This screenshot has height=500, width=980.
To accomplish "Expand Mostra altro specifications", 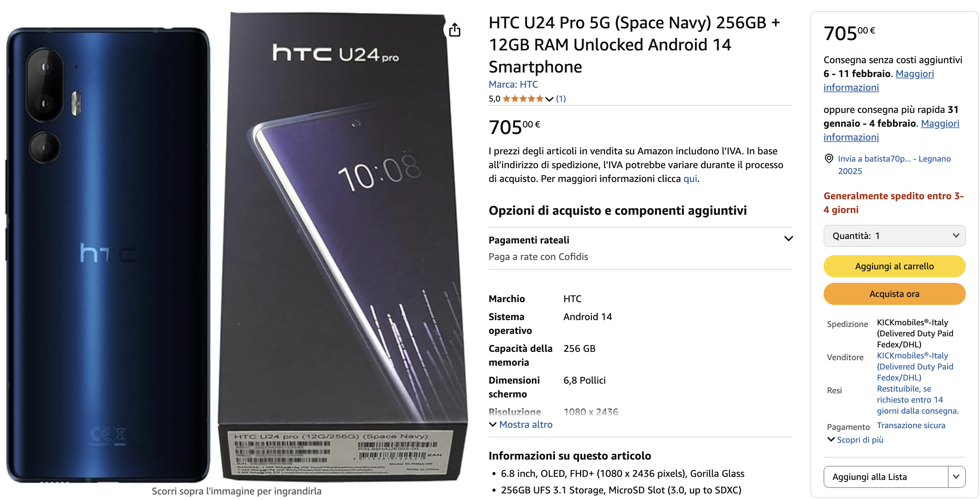I will tap(520, 424).
